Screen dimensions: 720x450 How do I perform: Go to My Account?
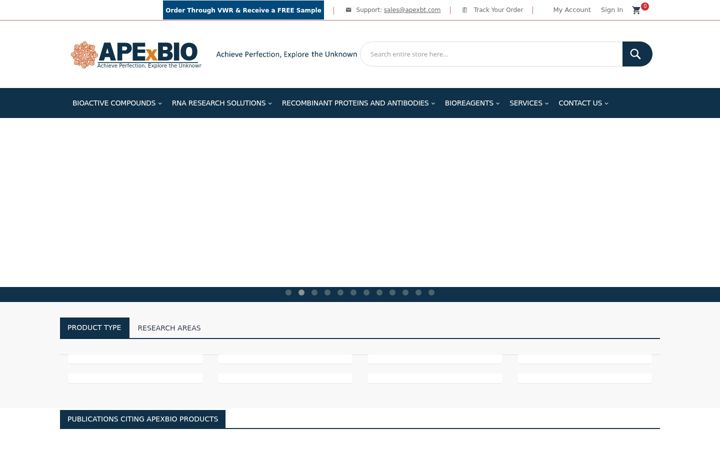(x=572, y=10)
